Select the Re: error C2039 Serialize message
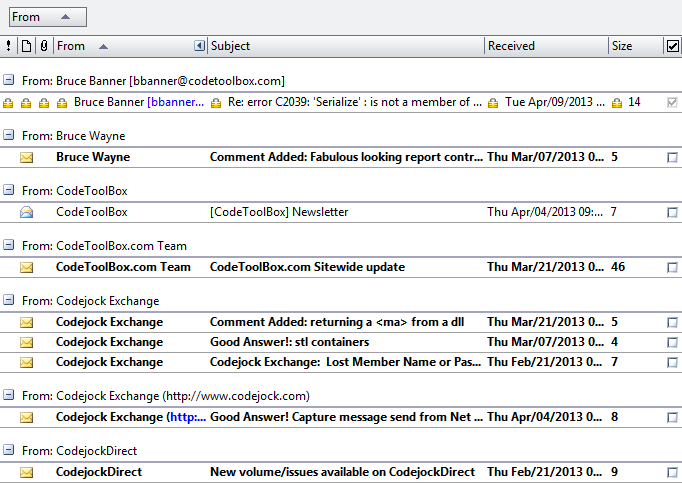 point(355,102)
